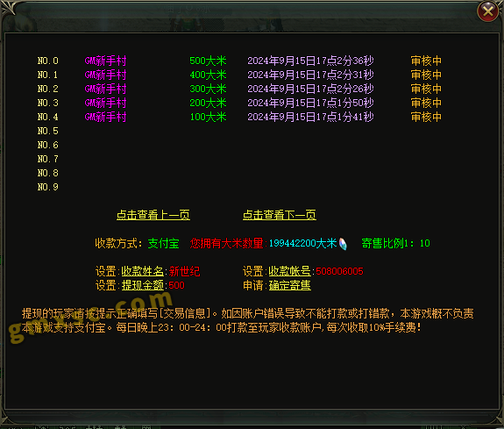The width and height of the screenshot is (504, 429).
Task: Go to the next page of records
Action: 280,215
